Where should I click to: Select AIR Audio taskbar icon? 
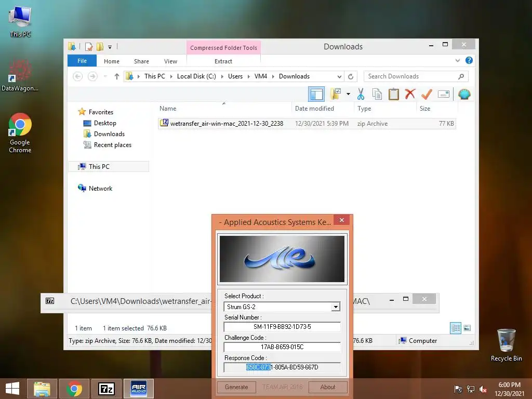pos(138,389)
